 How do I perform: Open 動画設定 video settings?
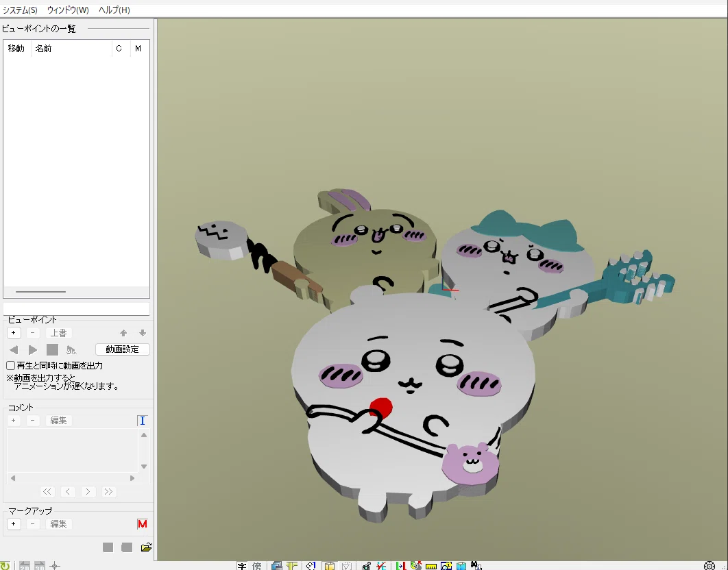122,349
